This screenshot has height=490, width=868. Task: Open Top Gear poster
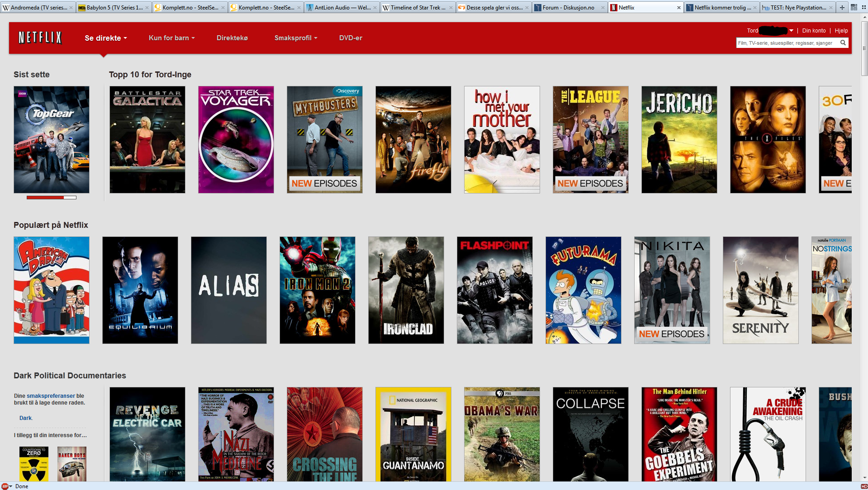(x=52, y=140)
